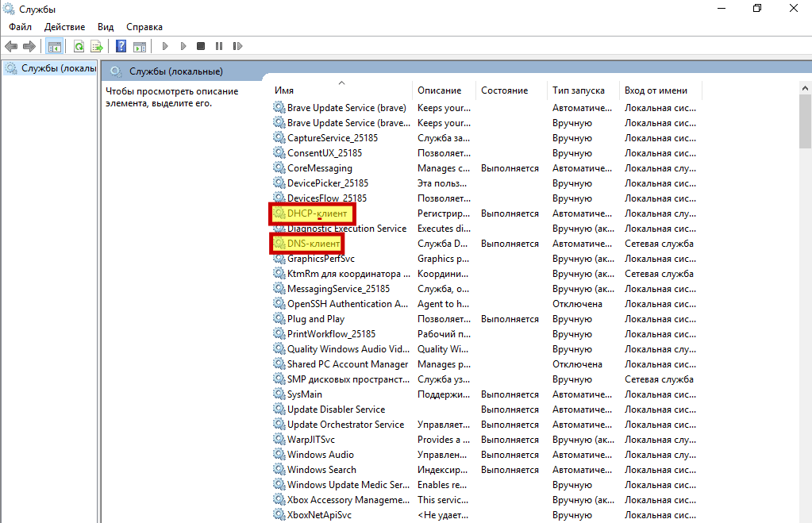Click the Restart Service toolbar icon

pos(236,47)
